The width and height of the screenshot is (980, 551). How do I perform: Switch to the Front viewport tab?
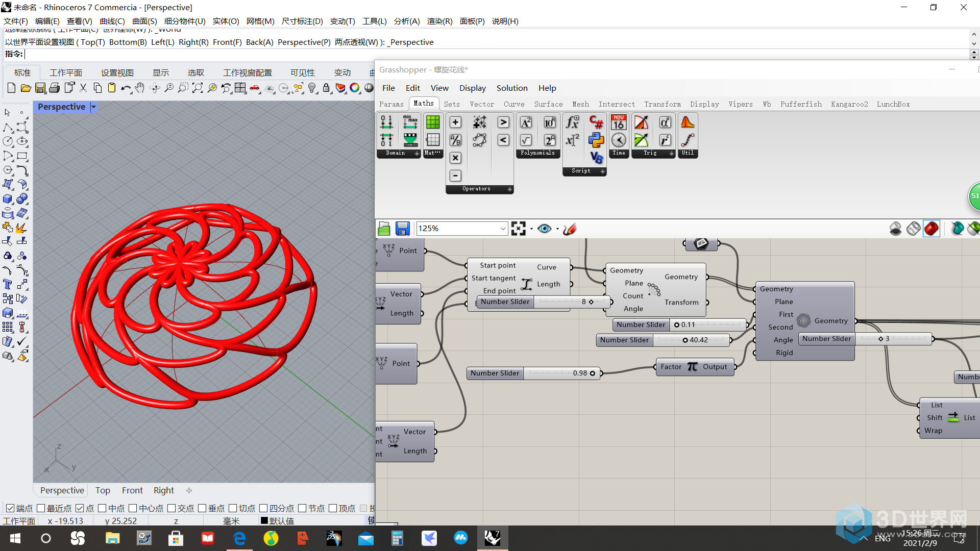[x=132, y=490]
